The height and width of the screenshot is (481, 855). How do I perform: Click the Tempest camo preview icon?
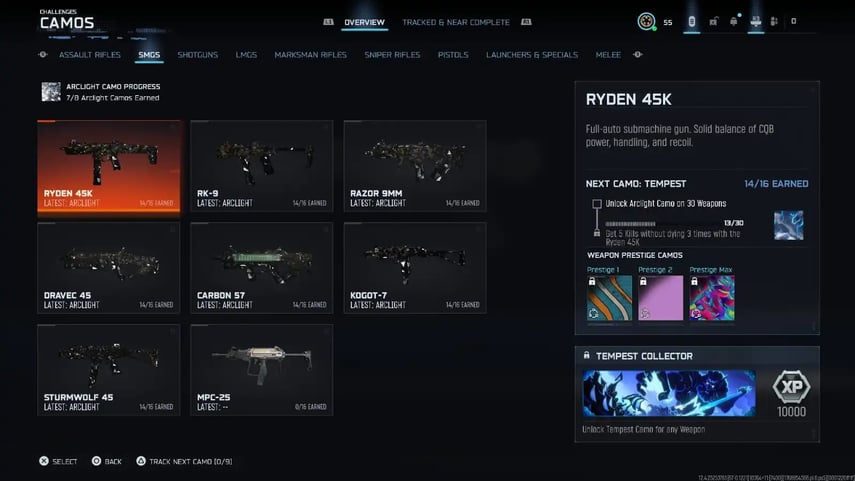[x=788, y=225]
